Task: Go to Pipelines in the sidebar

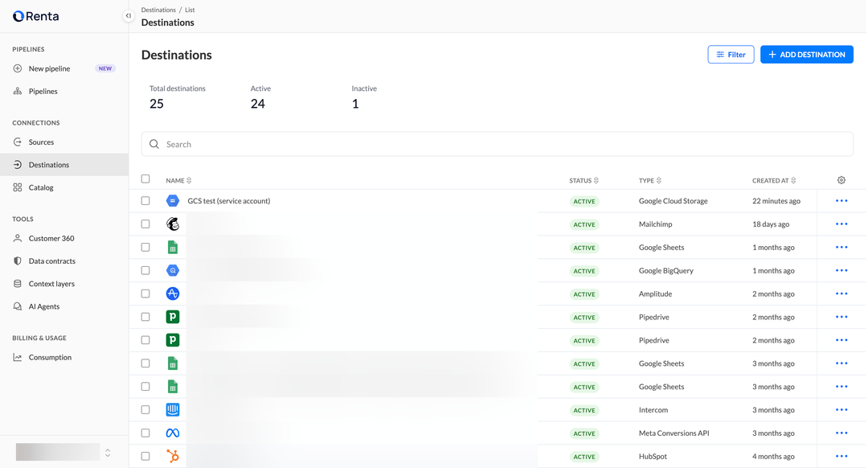Action: point(43,92)
